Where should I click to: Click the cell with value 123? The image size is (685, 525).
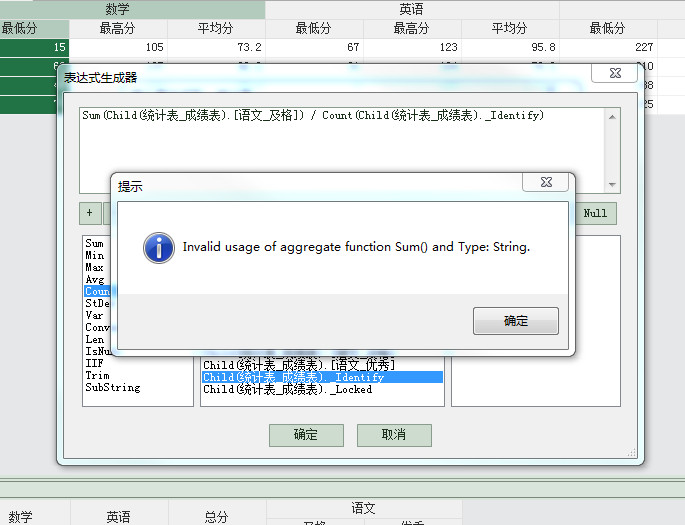[412, 47]
